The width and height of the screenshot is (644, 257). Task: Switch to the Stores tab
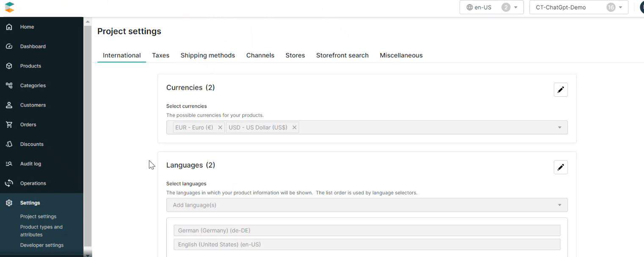click(x=295, y=55)
